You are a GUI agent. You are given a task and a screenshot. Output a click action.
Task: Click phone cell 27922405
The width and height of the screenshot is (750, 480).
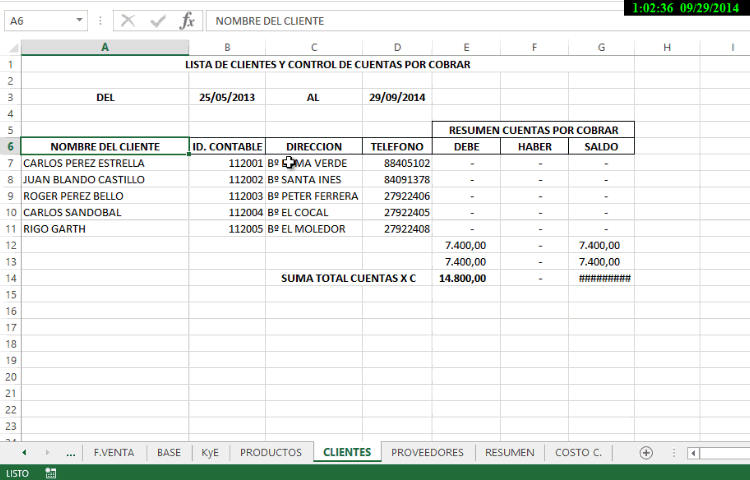[397, 212]
